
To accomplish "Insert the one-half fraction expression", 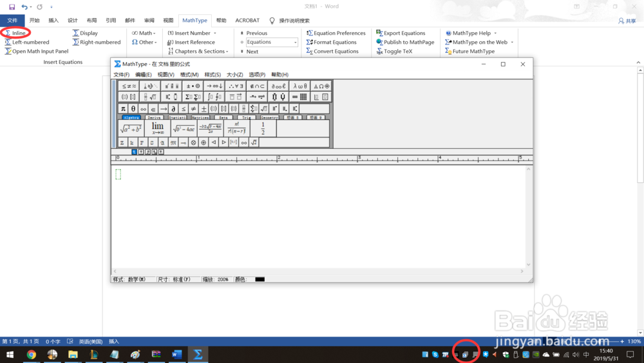I will point(263,128).
